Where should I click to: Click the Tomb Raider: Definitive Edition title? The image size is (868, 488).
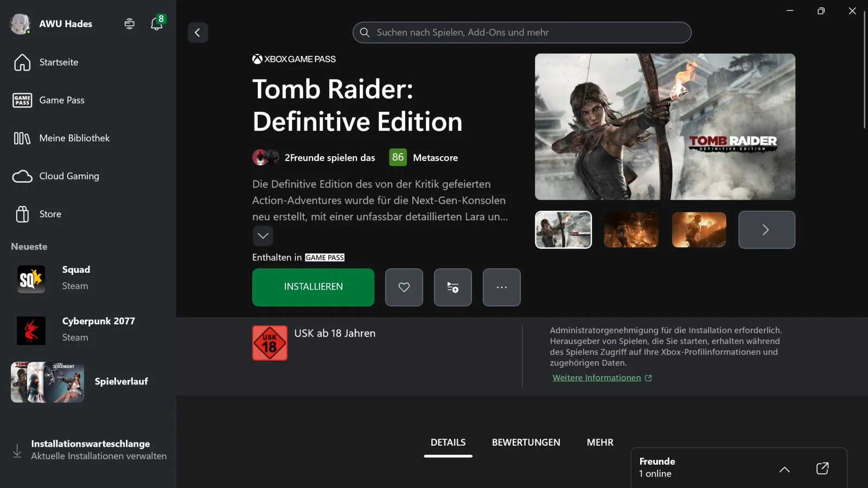[358, 105]
